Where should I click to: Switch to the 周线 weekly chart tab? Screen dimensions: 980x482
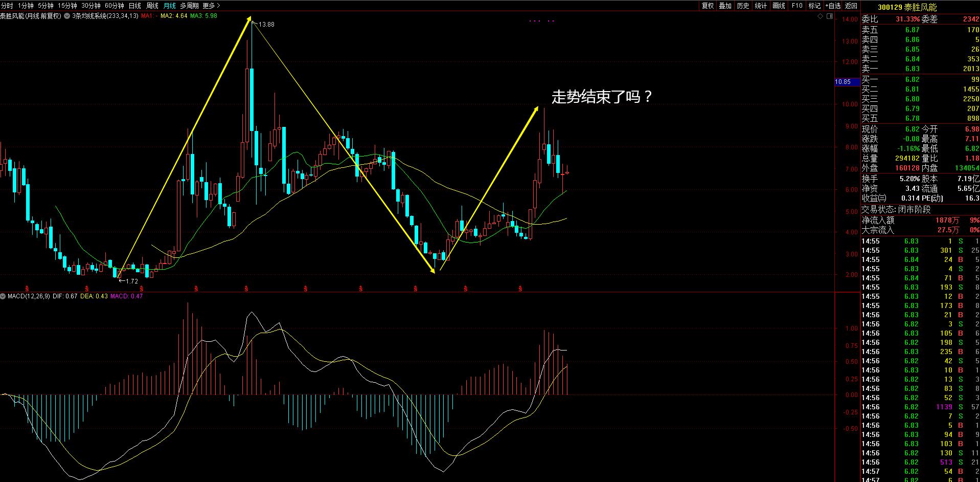click(152, 6)
